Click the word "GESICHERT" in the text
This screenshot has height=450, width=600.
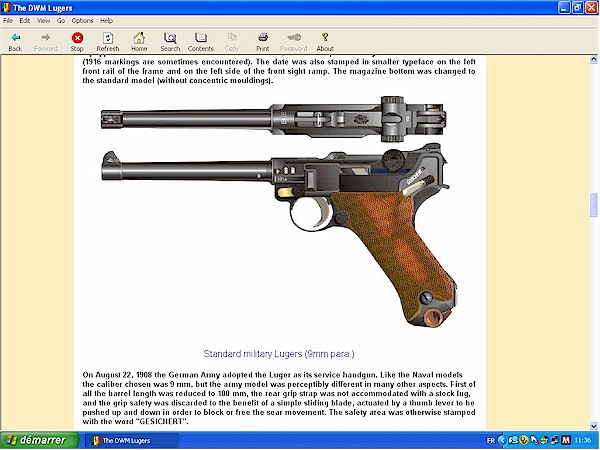pyautogui.click(x=161, y=422)
